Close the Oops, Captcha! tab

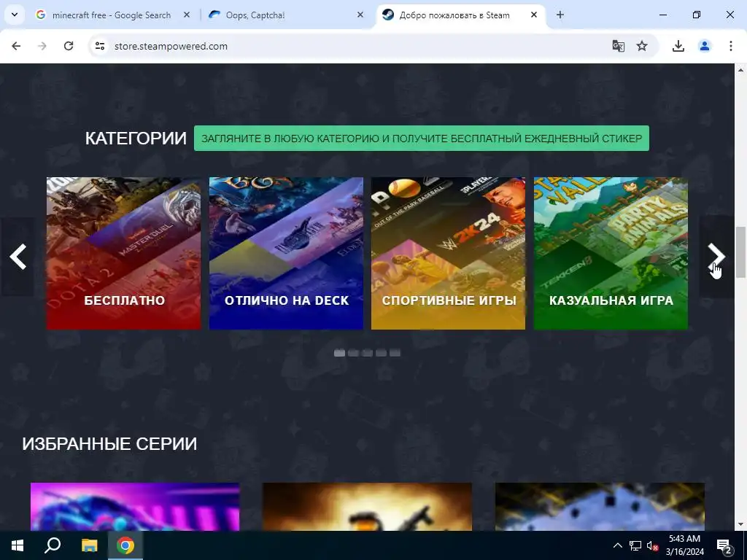[x=360, y=15]
